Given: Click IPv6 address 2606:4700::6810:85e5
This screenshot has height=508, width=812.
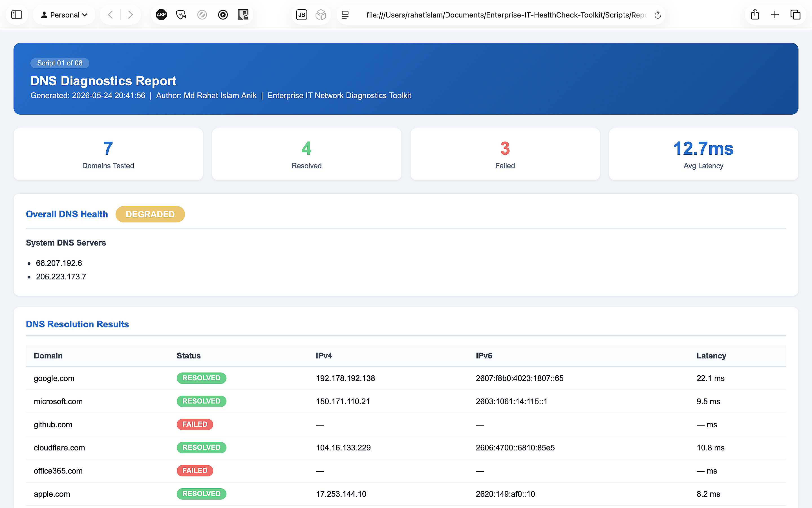Looking at the screenshot, I should pos(515,448).
